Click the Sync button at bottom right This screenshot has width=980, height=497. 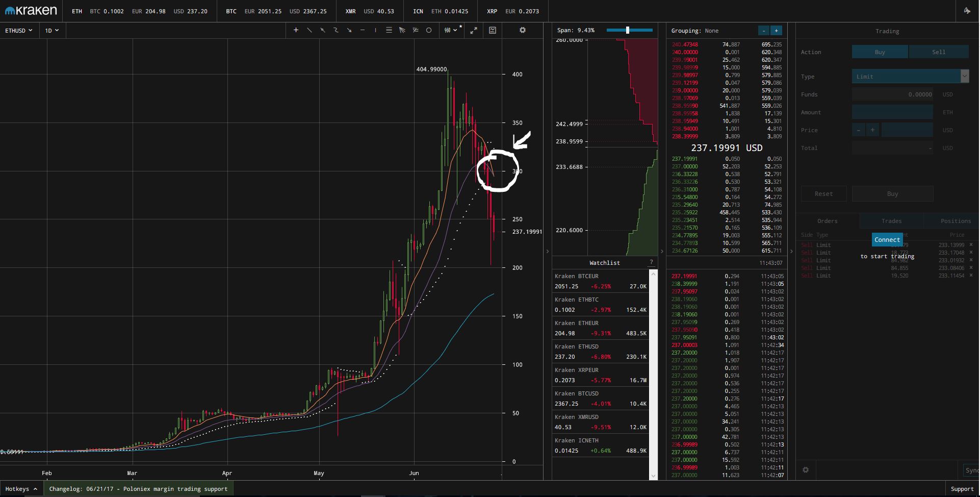click(971, 470)
